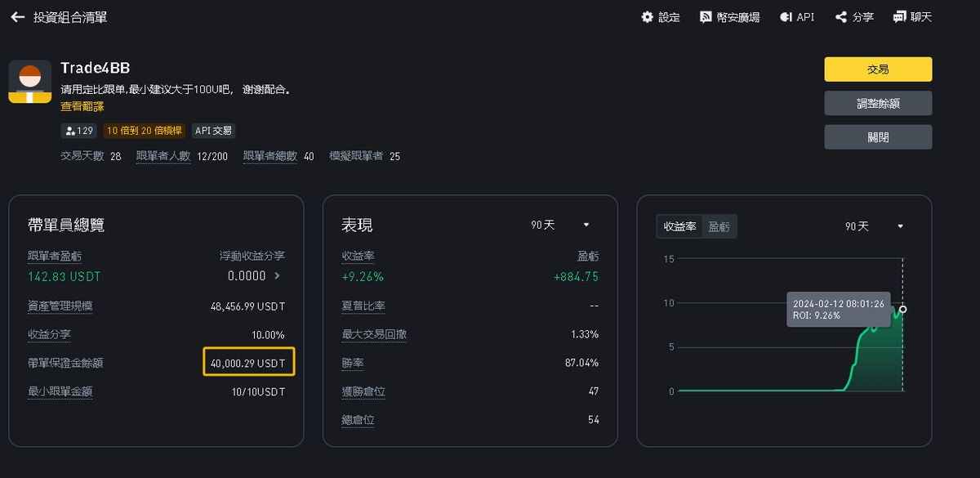The image size is (980, 478).
Task: Open 查看翻譯 translation link
Action: coord(82,107)
